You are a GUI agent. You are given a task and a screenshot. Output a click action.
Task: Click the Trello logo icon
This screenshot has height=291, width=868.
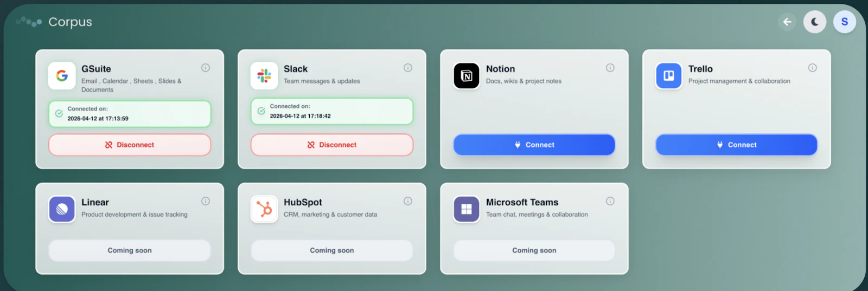point(669,75)
